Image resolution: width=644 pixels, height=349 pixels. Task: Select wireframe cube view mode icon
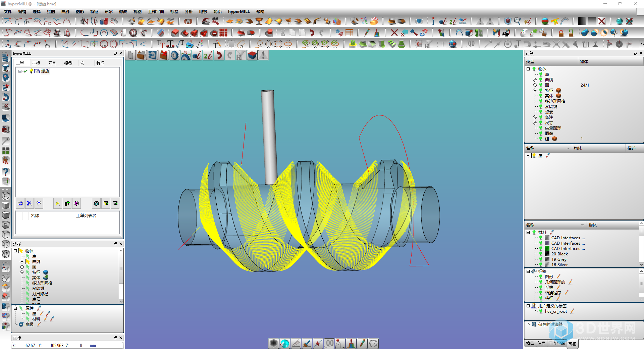tap(6, 196)
